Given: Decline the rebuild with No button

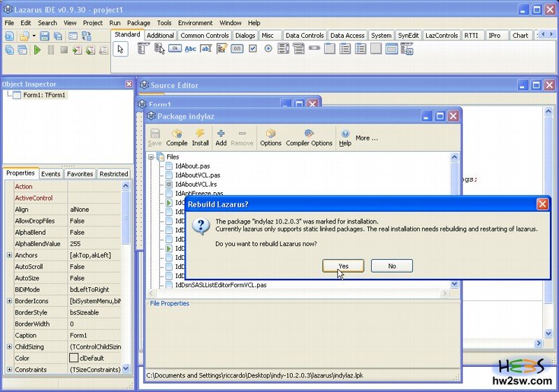Looking at the screenshot, I should click(392, 266).
